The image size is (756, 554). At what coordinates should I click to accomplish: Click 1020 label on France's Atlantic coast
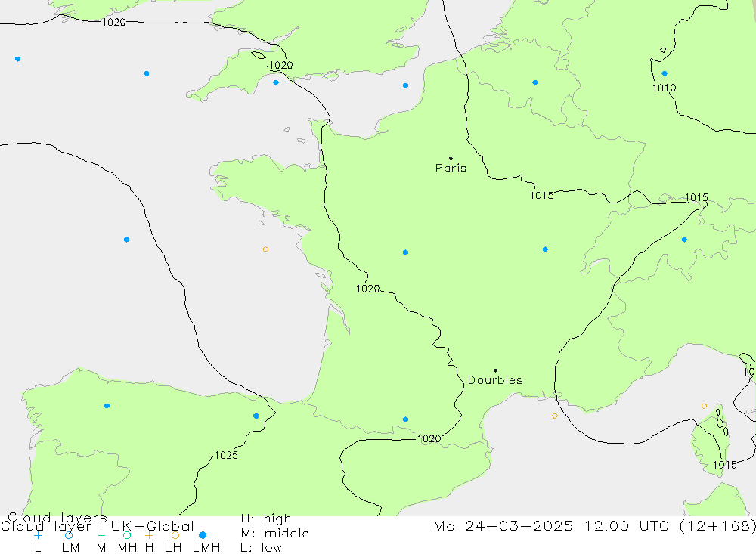[368, 289]
